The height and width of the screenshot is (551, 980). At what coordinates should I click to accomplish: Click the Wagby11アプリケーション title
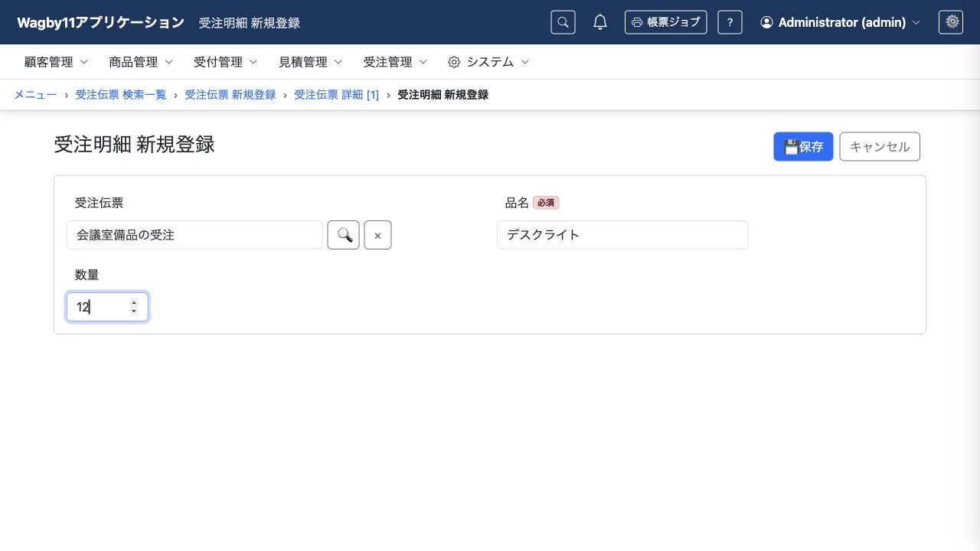100,22
